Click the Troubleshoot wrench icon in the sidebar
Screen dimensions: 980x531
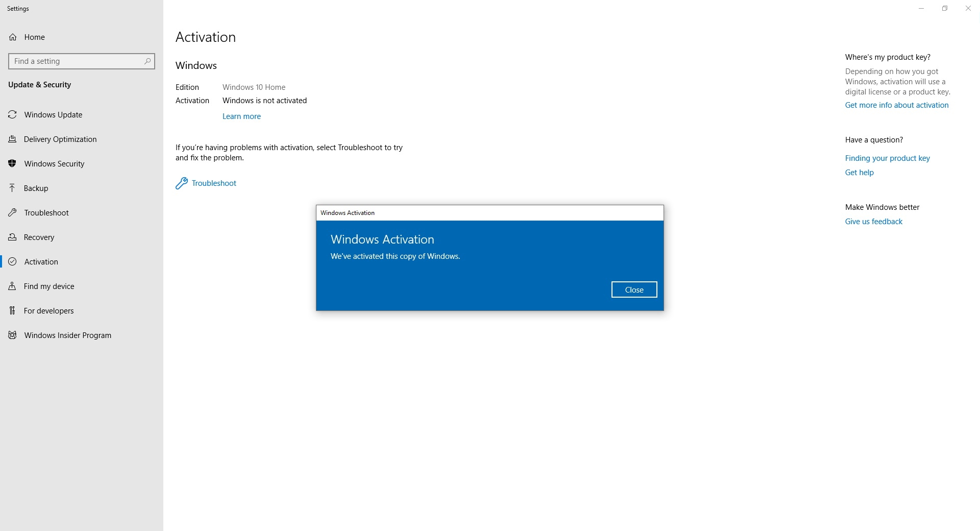tap(13, 213)
